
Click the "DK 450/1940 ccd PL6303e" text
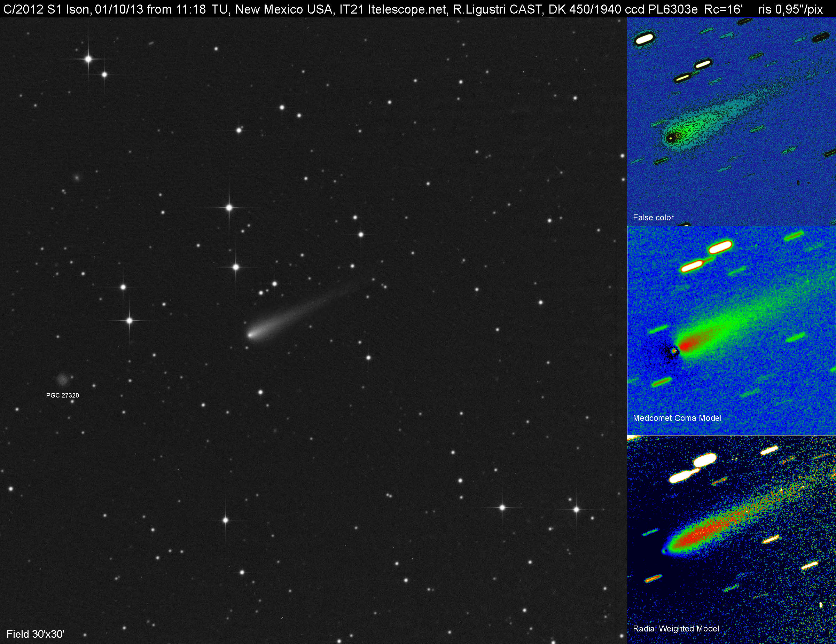623,9
